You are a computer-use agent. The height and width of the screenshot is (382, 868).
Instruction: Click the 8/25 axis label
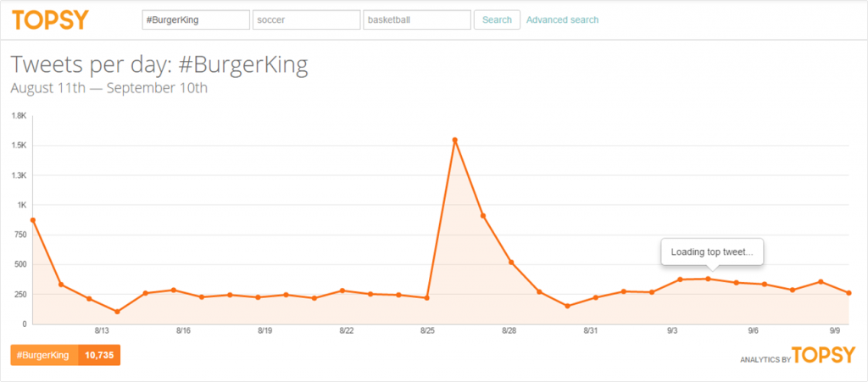click(x=427, y=330)
